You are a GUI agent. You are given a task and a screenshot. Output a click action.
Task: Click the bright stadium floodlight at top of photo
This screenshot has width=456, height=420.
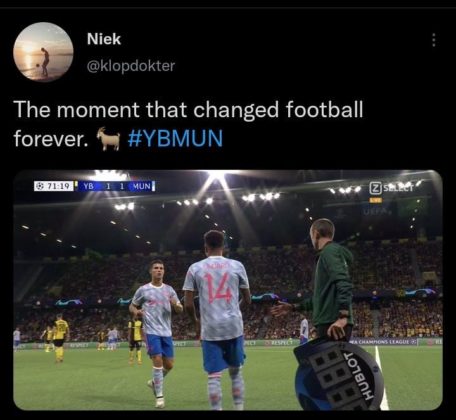pyautogui.click(x=216, y=176)
